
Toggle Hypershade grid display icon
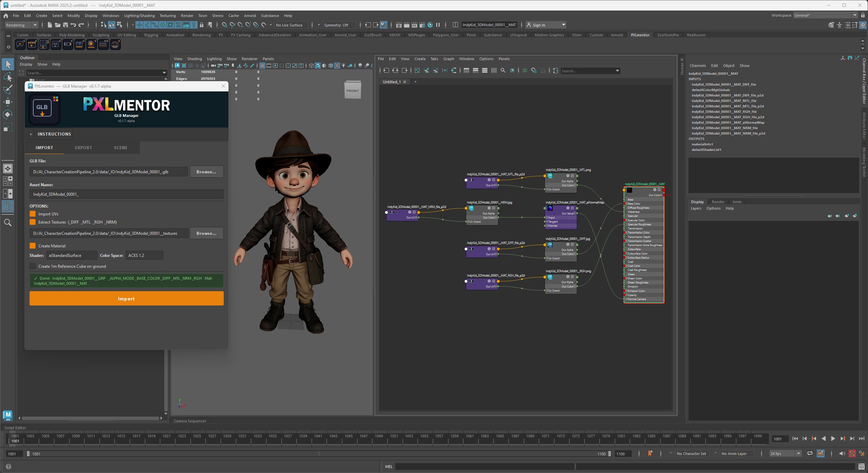click(x=524, y=71)
